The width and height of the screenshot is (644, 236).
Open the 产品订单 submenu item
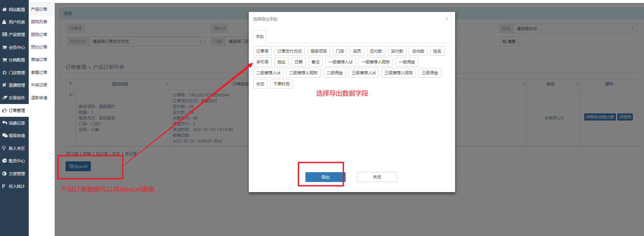click(39, 9)
